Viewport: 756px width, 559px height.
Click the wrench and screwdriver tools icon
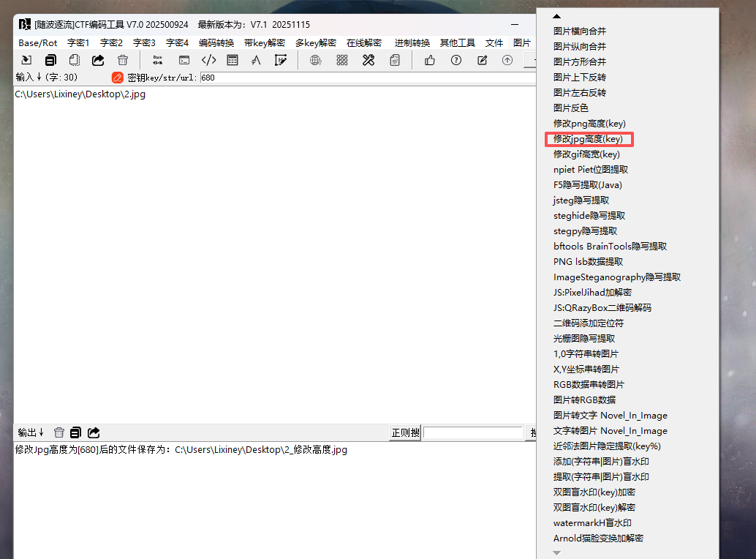pyautogui.click(x=368, y=61)
